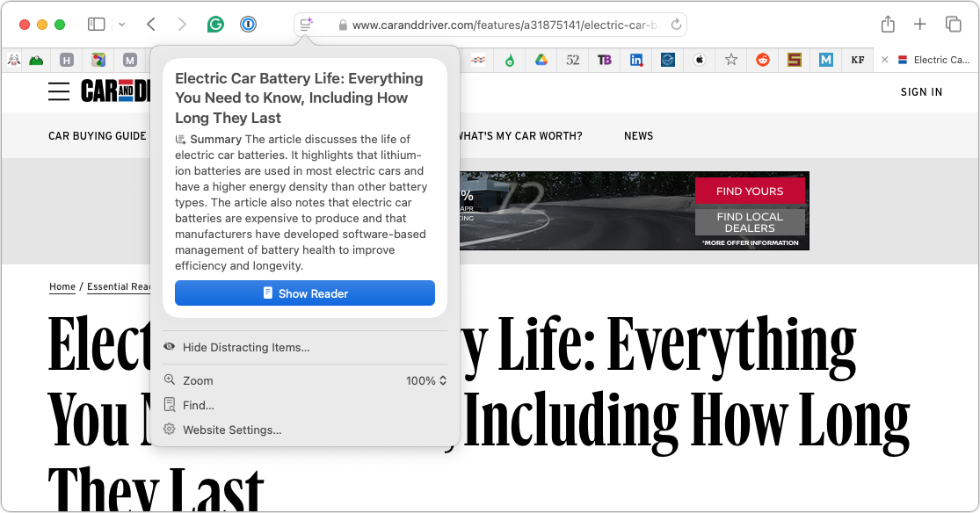Close the Electric Ca... tab
Viewport: 980px width, 513px height.
(884, 60)
